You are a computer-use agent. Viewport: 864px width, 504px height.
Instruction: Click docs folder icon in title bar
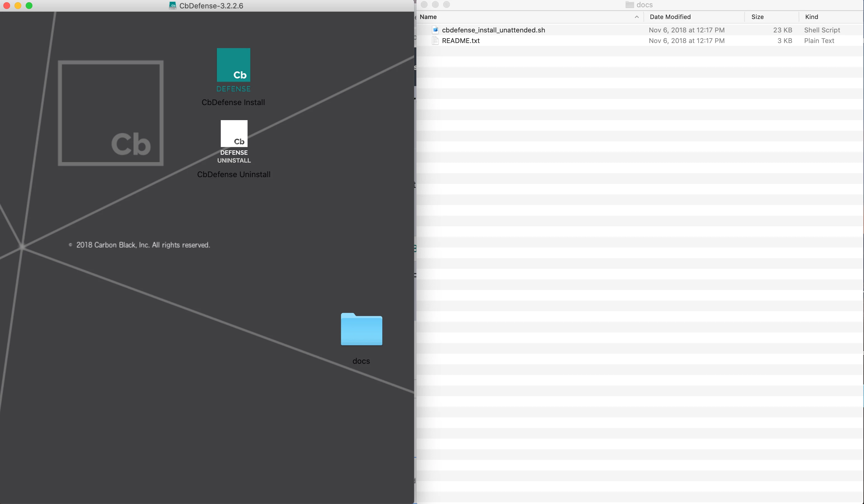click(630, 5)
